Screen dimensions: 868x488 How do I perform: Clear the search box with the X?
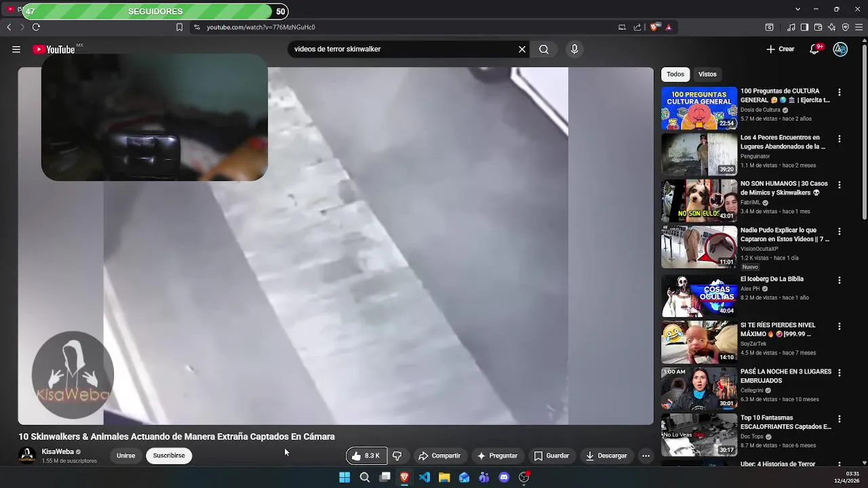coord(522,49)
